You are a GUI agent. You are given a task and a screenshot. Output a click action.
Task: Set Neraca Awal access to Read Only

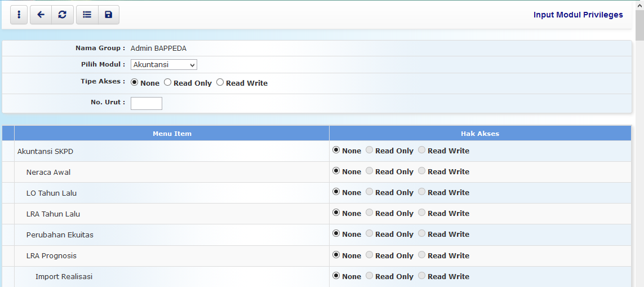(370, 171)
